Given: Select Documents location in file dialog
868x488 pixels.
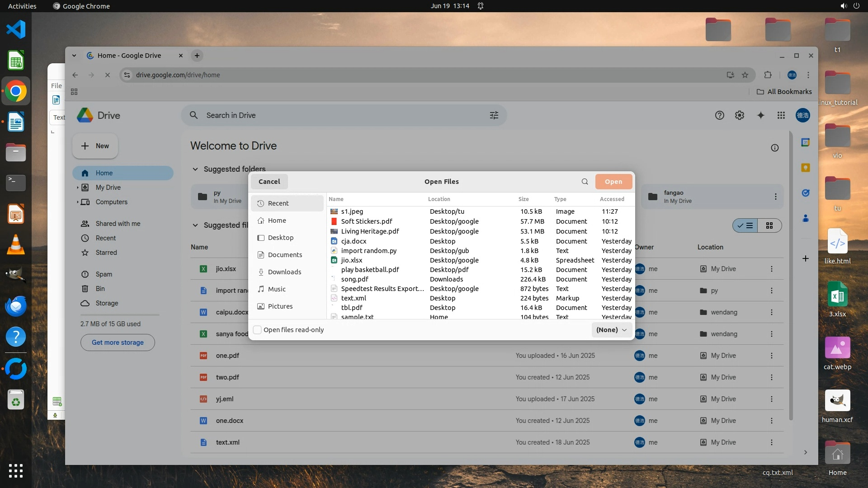Looking at the screenshot, I should coord(284,255).
